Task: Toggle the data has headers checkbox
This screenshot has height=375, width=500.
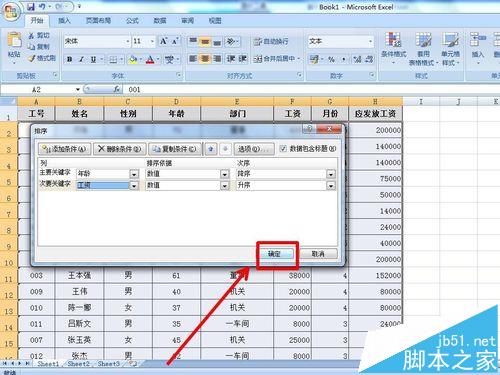Action: (x=283, y=149)
